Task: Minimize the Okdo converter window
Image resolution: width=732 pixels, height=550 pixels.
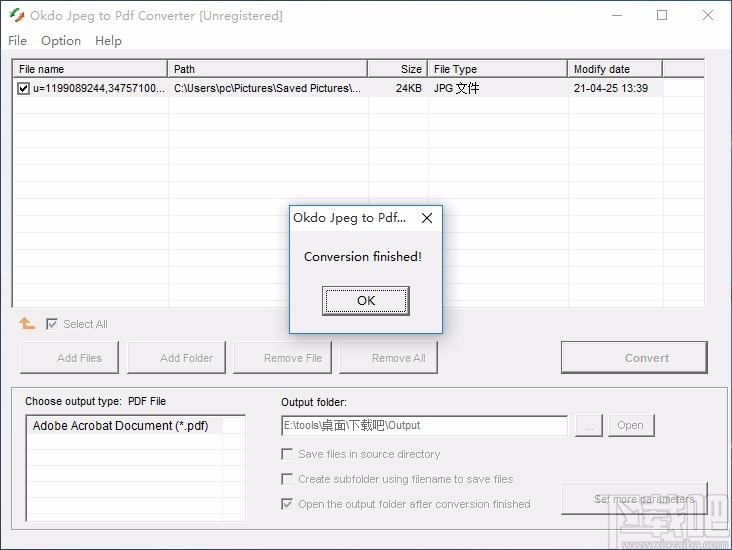Action: pyautogui.click(x=617, y=15)
